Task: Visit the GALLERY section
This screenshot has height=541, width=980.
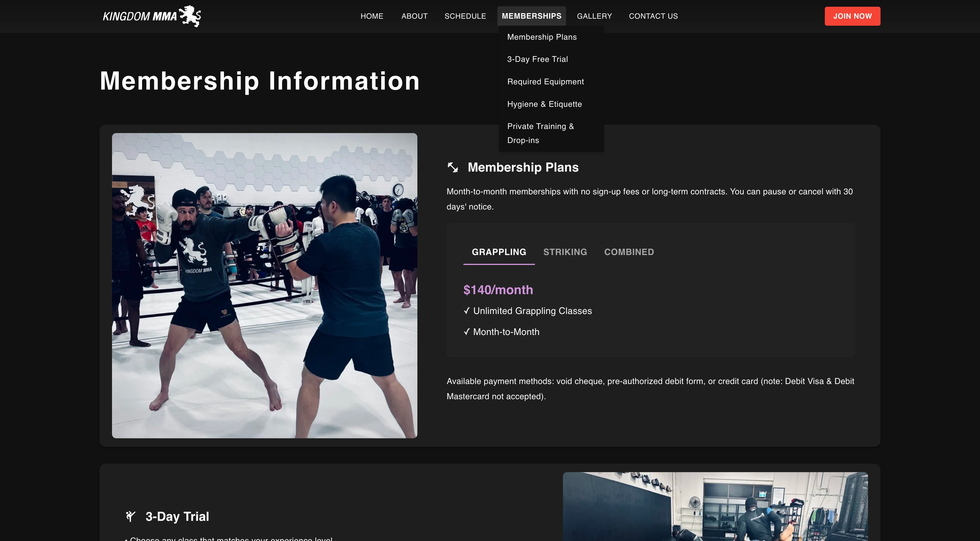Action: click(x=594, y=16)
